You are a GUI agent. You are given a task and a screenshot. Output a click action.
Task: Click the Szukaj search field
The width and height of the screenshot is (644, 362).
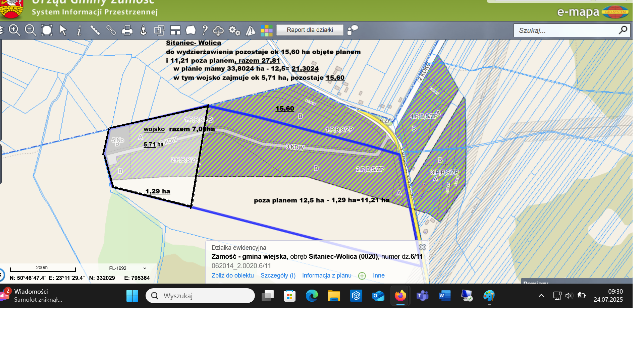pyautogui.click(x=567, y=31)
